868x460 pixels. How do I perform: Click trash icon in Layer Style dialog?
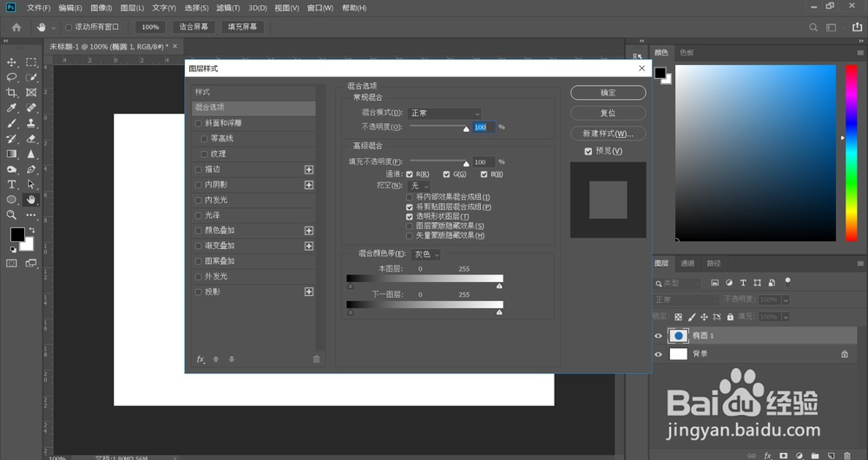[x=316, y=359]
